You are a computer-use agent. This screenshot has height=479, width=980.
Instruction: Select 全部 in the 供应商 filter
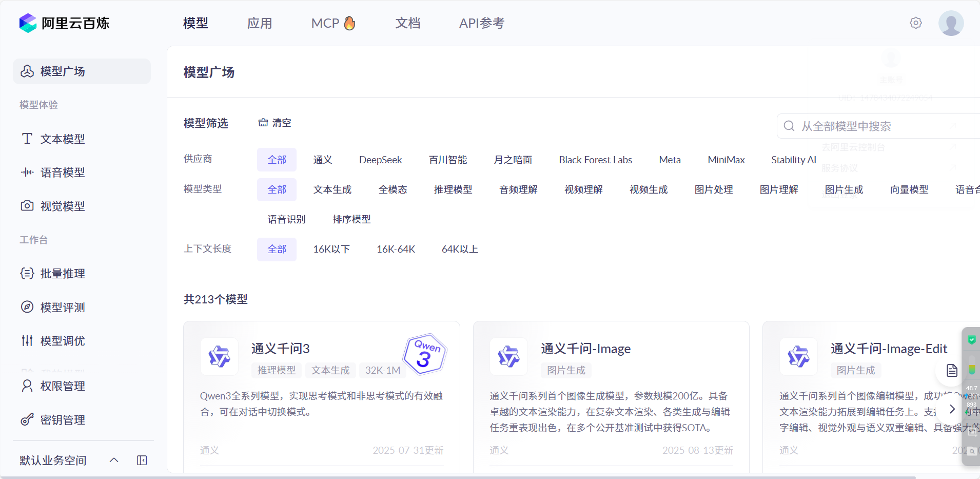point(277,160)
